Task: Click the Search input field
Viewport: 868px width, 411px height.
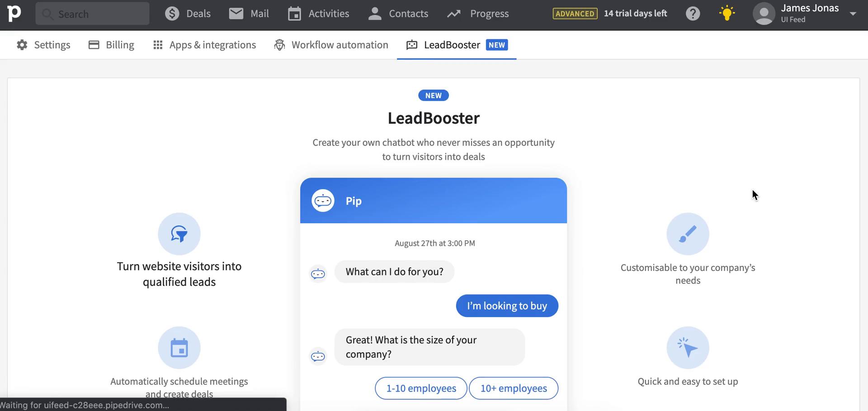Action: 92,14
